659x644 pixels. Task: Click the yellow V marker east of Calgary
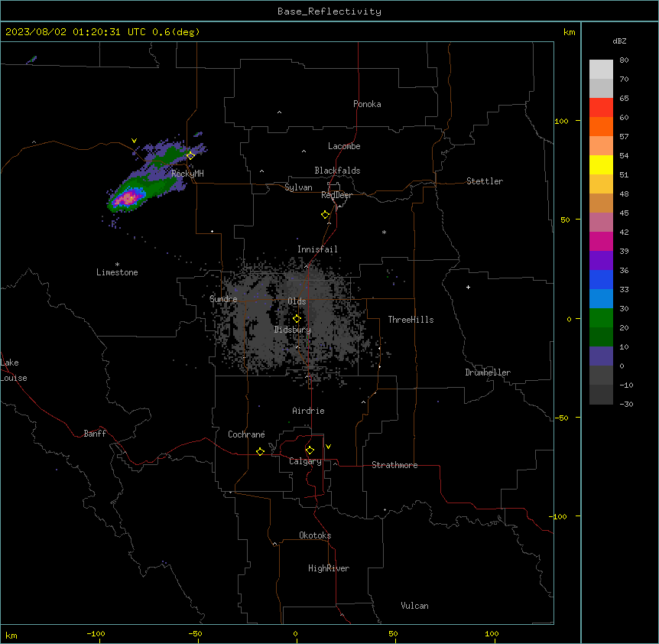coord(328,447)
